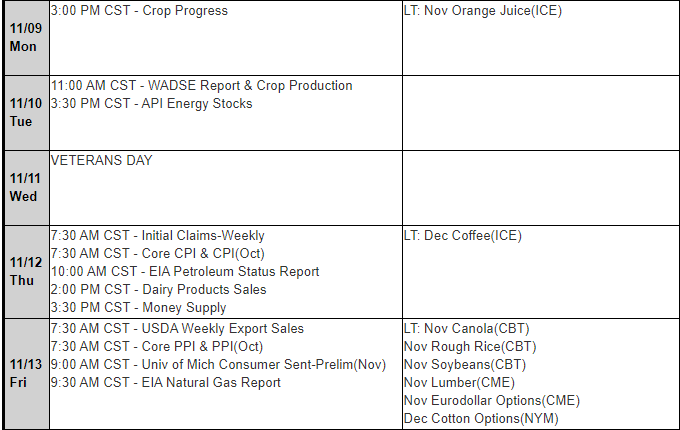Click the 11/09 Mon date cell
Image resolution: width=680 pixels, height=430 pixels.
pyautogui.click(x=23, y=37)
